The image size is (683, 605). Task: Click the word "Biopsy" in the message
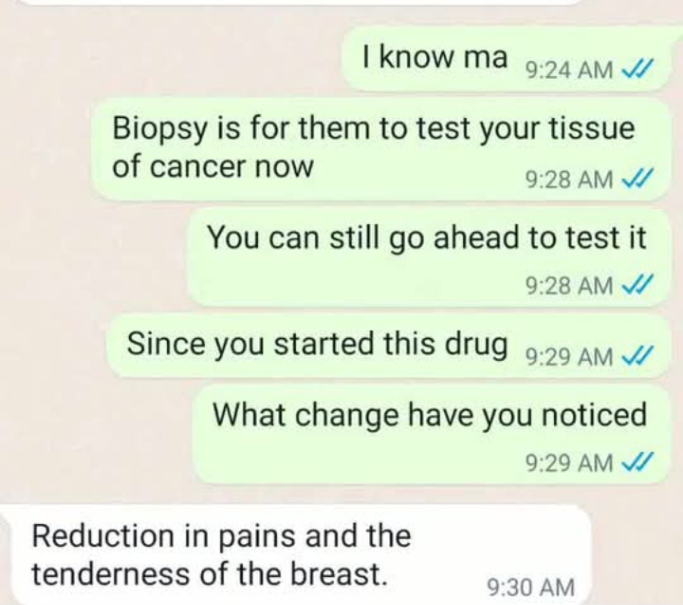[x=160, y=130]
